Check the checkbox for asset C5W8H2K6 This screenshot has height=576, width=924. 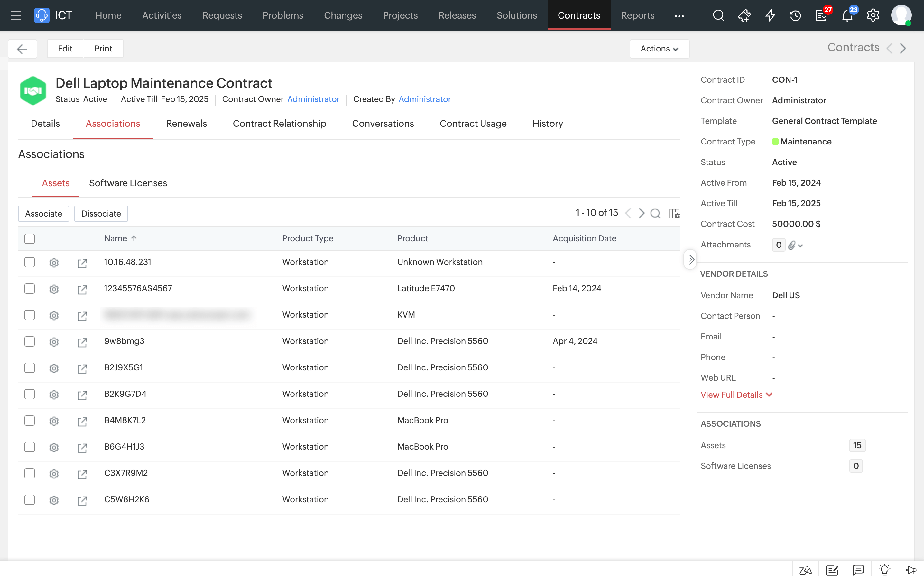pos(29,499)
